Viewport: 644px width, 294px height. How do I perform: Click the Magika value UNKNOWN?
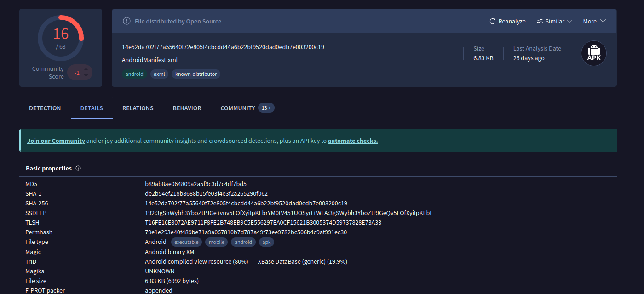pos(160,271)
